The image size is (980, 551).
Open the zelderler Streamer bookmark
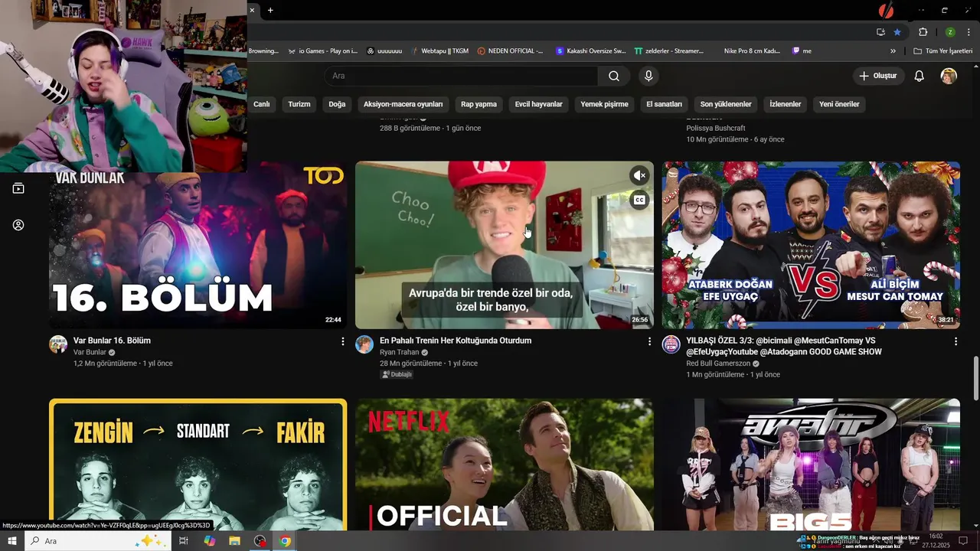[669, 51]
